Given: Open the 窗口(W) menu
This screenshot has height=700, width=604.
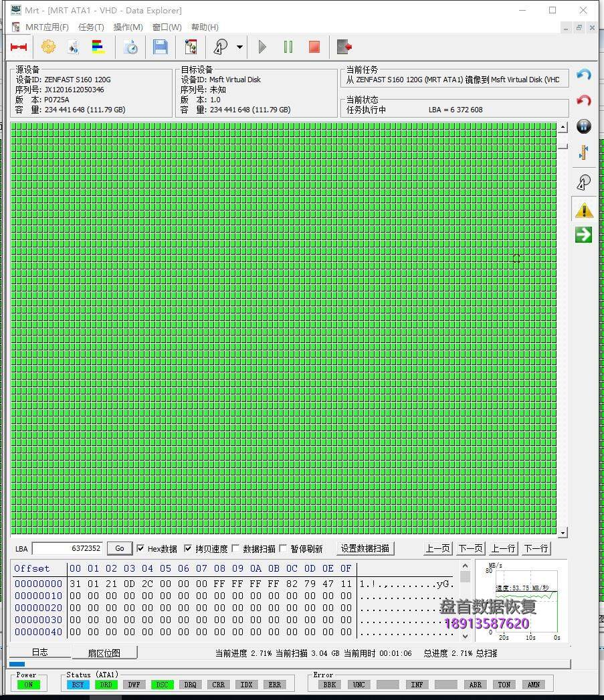Looking at the screenshot, I should tap(167, 27).
